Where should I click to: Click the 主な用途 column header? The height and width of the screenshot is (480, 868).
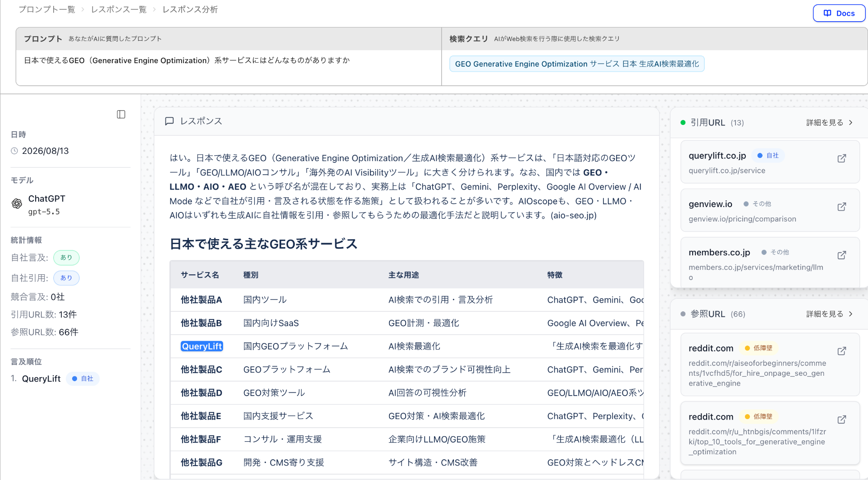[404, 275]
